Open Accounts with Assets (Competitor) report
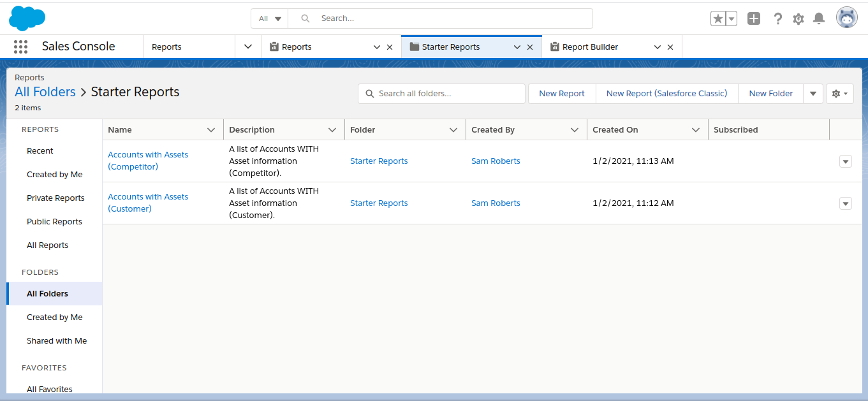The image size is (868, 401). click(148, 161)
